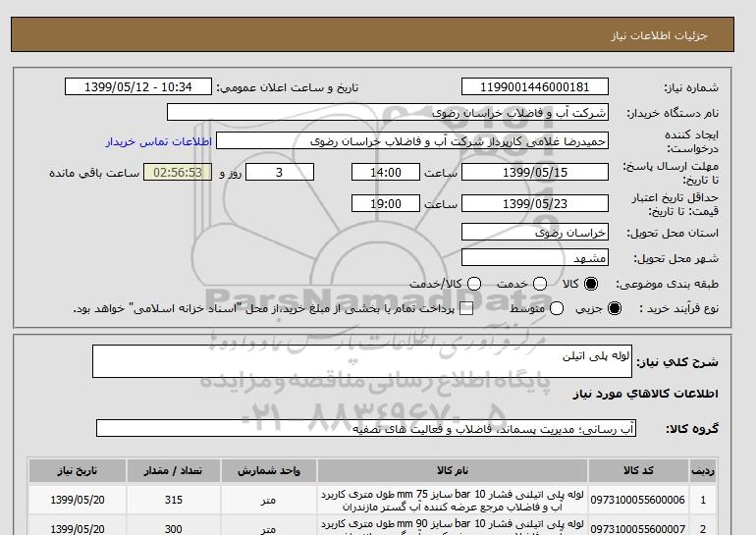This screenshot has width=756, height=535.
Task: Click the جزئیات اطلاعات نیاز header title
Action: point(659,35)
